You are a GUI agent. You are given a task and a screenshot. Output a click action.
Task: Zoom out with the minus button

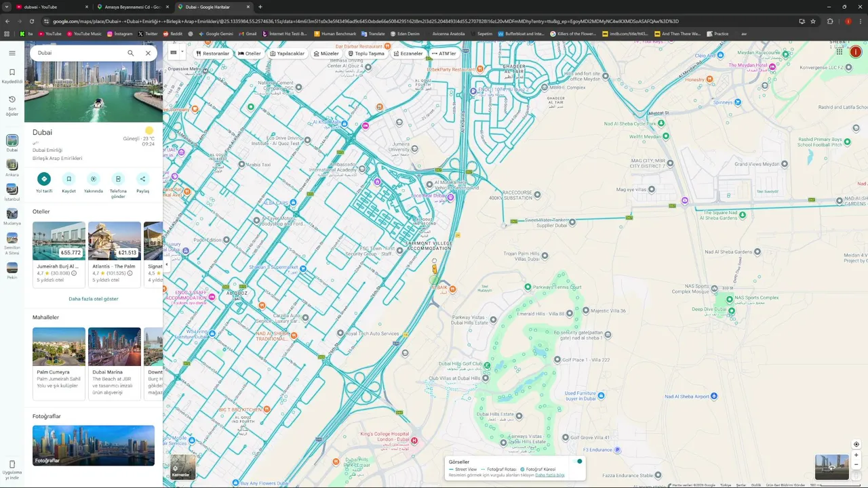(856, 466)
